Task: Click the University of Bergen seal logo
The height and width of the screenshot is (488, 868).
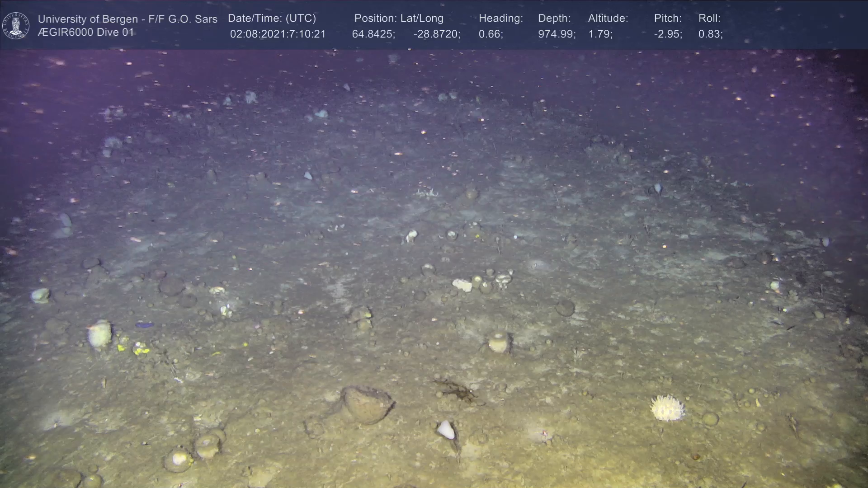Action: click(16, 25)
